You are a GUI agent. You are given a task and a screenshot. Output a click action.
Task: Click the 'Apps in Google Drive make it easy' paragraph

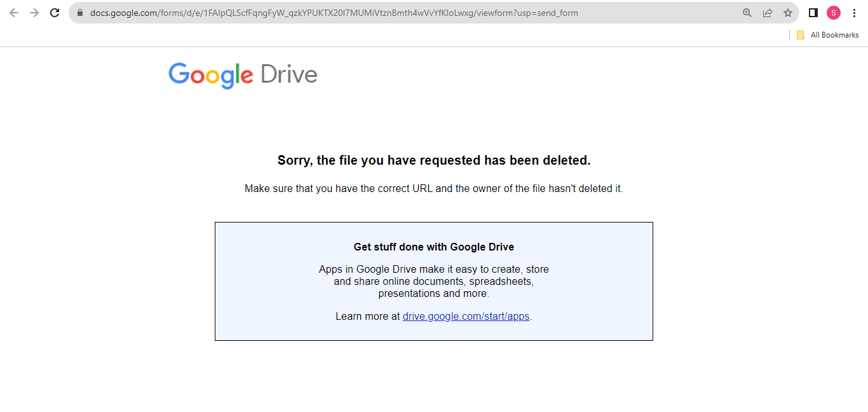click(x=434, y=281)
